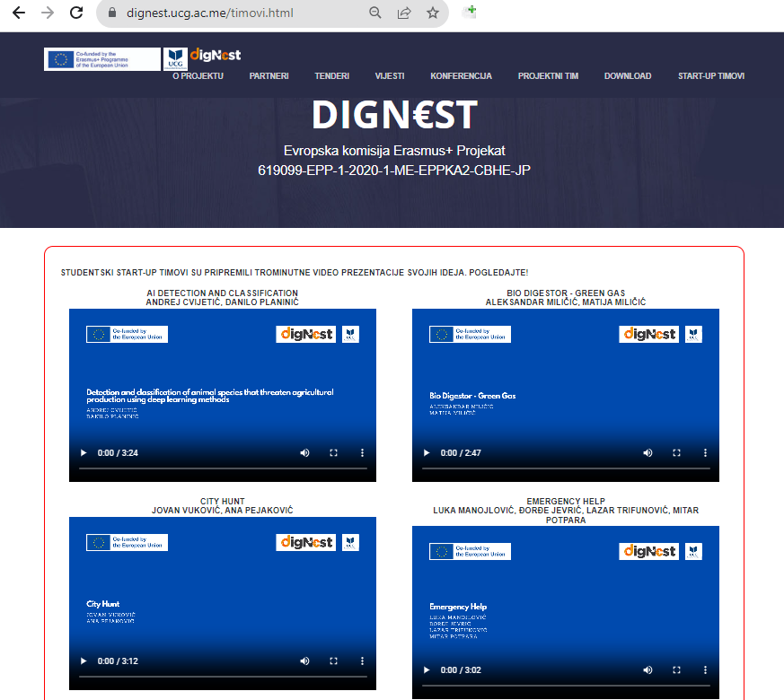Mute the Emergency Help video
Screen dimensions: 784x700
click(647, 670)
